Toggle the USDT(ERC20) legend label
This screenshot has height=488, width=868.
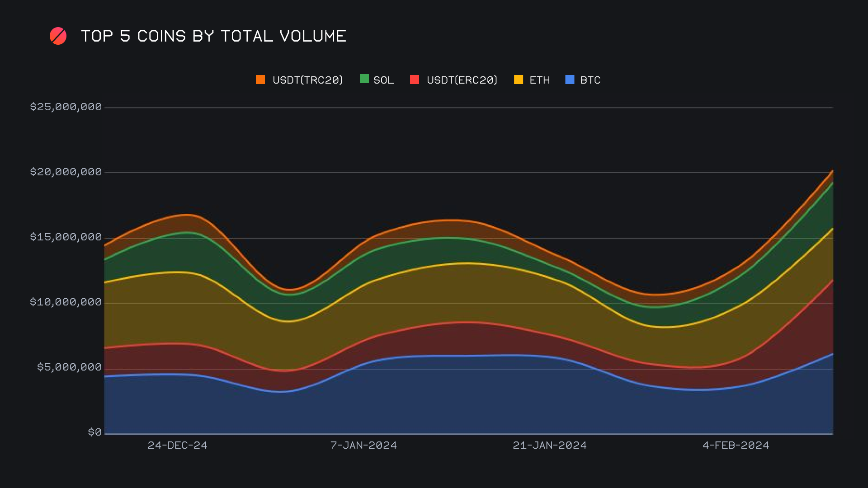(x=462, y=80)
